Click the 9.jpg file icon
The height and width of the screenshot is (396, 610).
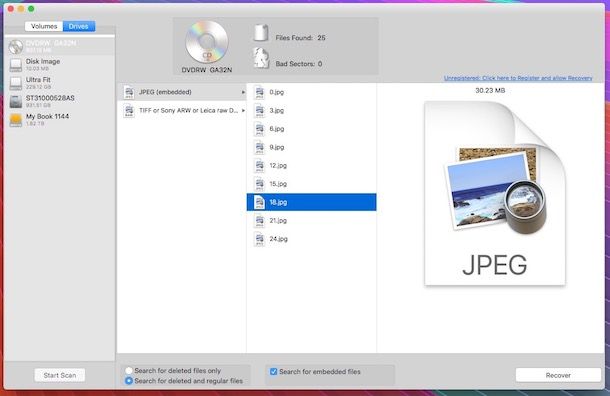point(259,147)
